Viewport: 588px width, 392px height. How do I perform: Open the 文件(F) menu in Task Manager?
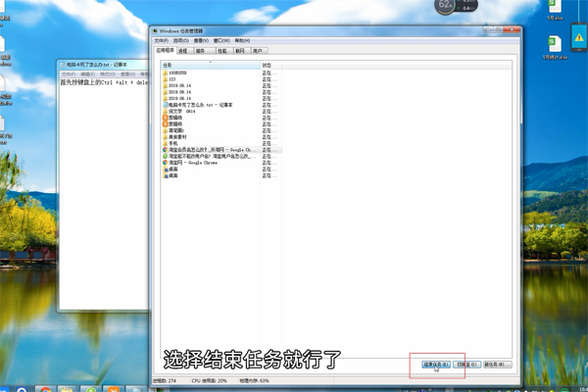point(161,40)
